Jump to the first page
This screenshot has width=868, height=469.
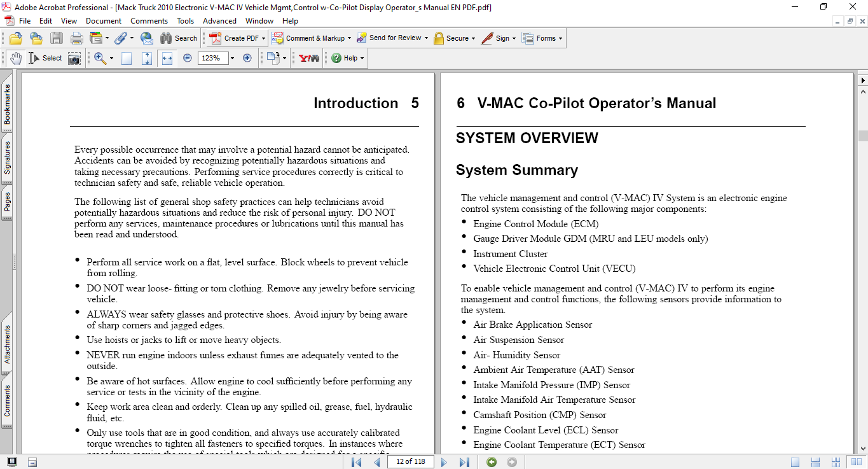pos(356,462)
